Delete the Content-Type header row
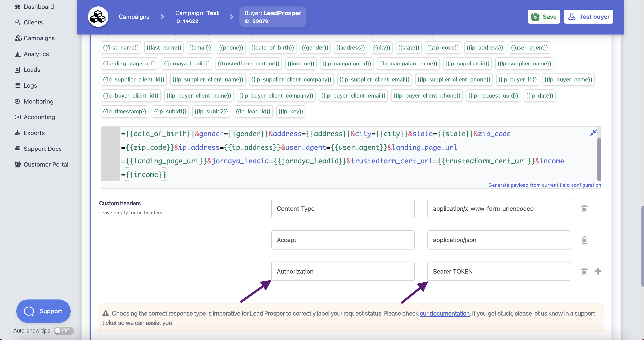 (584, 208)
